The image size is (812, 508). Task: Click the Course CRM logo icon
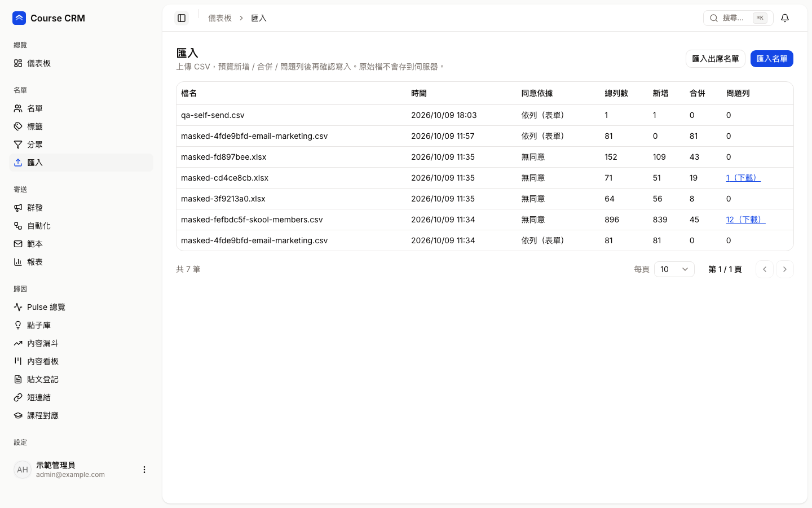click(x=19, y=18)
